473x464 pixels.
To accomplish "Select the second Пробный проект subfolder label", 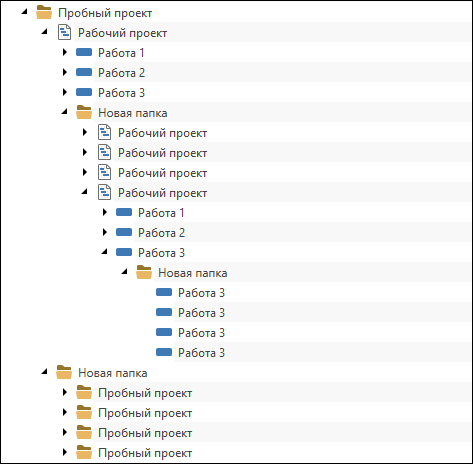I will (145, 413).
